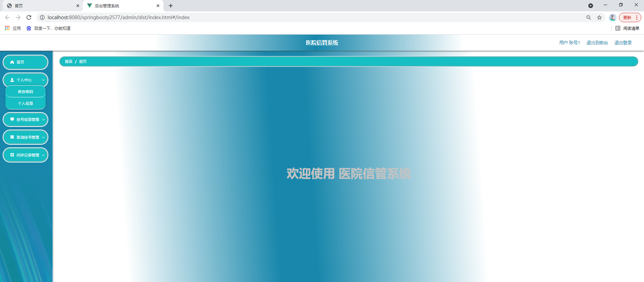Expand the 取消挂号管理 chevron
Image resolution: width=644 pixels, height=282 pixels.
[x=43, y=137]
